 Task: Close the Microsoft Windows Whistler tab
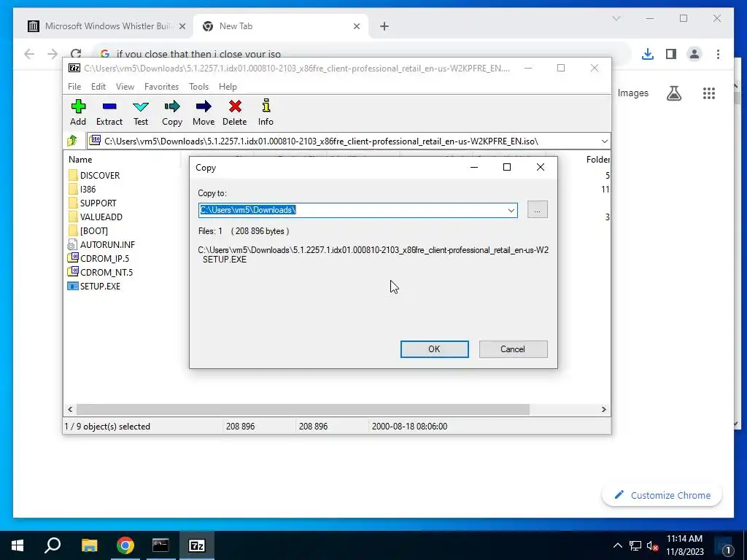(182, 26)
